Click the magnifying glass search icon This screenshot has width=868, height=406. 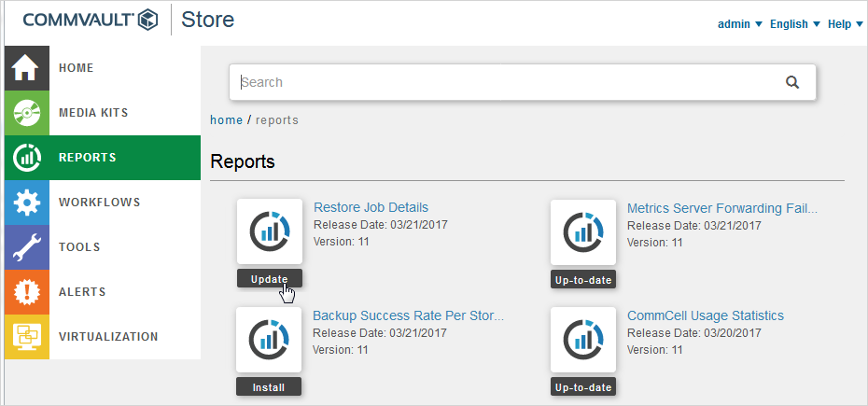[x=792, y=82]
